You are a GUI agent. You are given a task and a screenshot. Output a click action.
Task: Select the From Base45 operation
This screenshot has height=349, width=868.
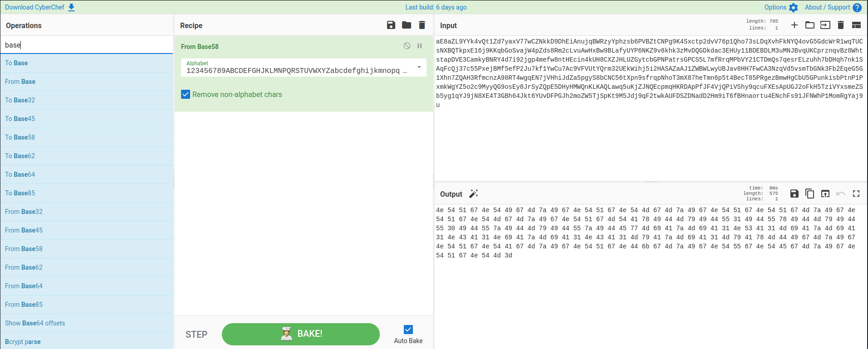tap(86, 230)
